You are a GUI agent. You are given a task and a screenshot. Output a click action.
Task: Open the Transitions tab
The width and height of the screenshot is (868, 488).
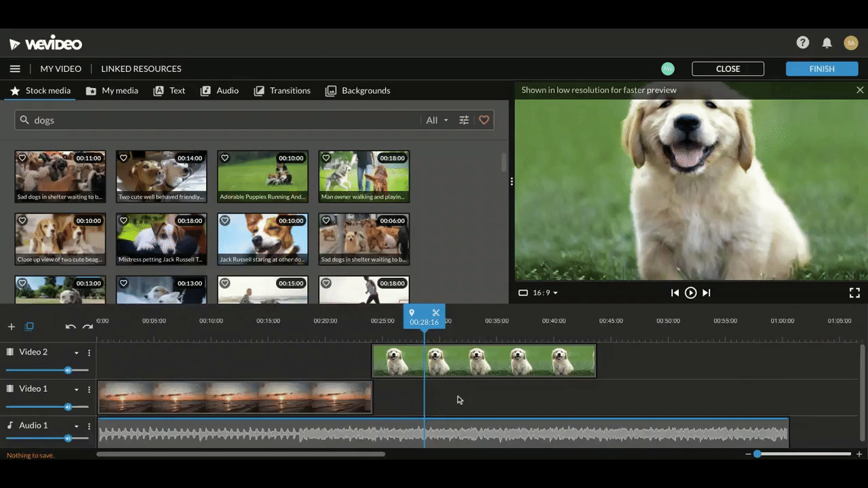pyautogui.click(x=282, y=90)
